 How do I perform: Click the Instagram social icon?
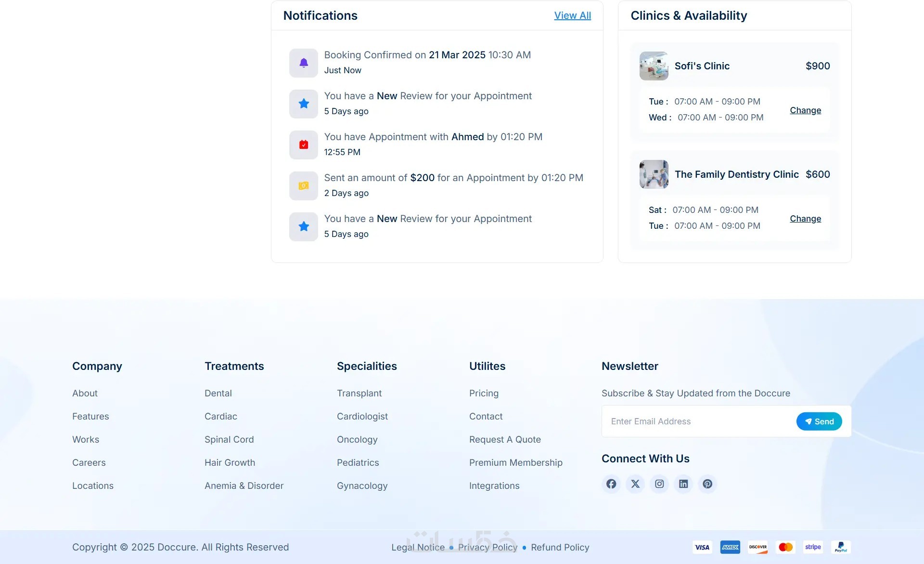(659, 484)
